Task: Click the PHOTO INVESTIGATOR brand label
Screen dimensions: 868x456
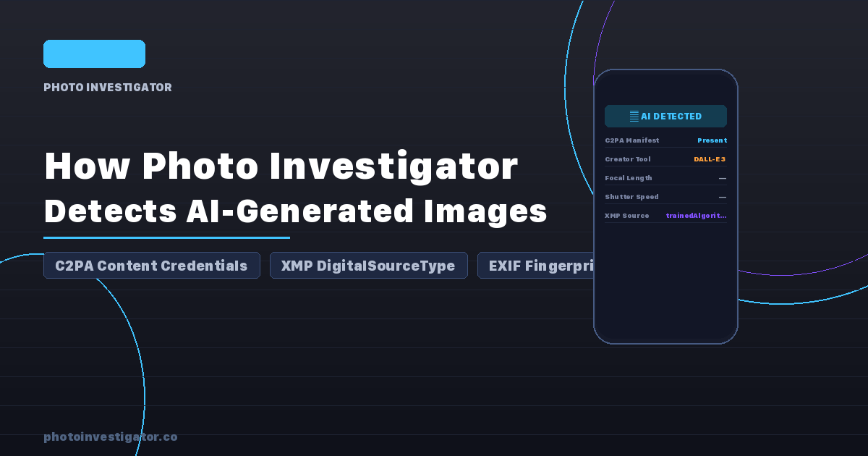Action: tap(108, 88)
